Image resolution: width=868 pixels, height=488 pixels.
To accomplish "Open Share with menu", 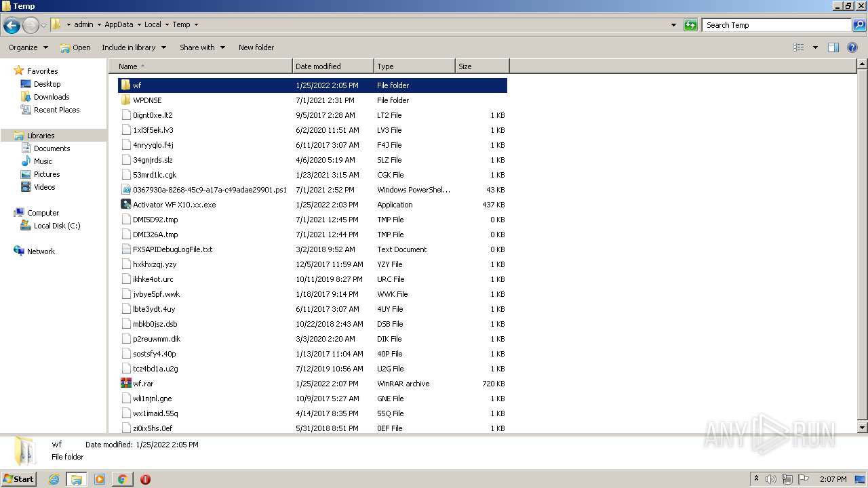I will [202, 47].
